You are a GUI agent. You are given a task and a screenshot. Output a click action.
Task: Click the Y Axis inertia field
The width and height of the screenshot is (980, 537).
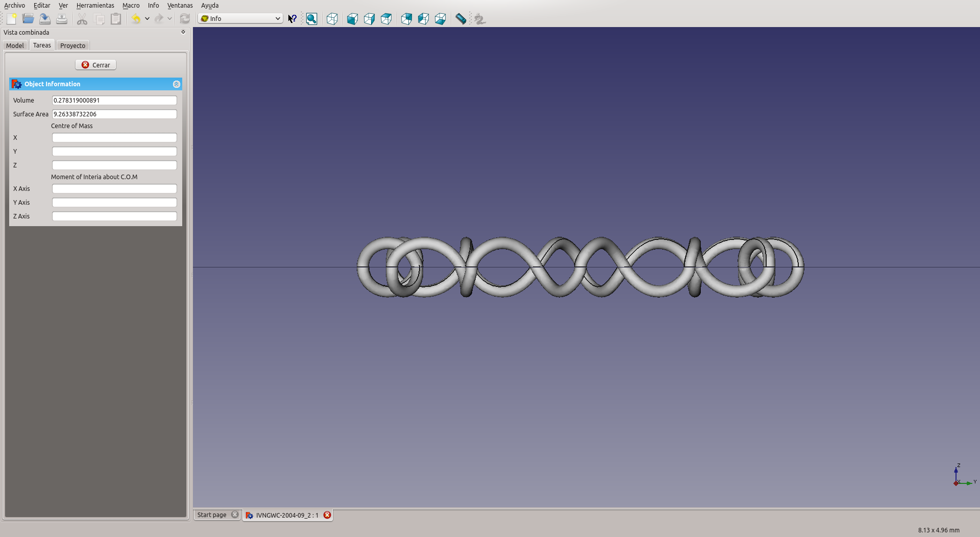[114, 203]
